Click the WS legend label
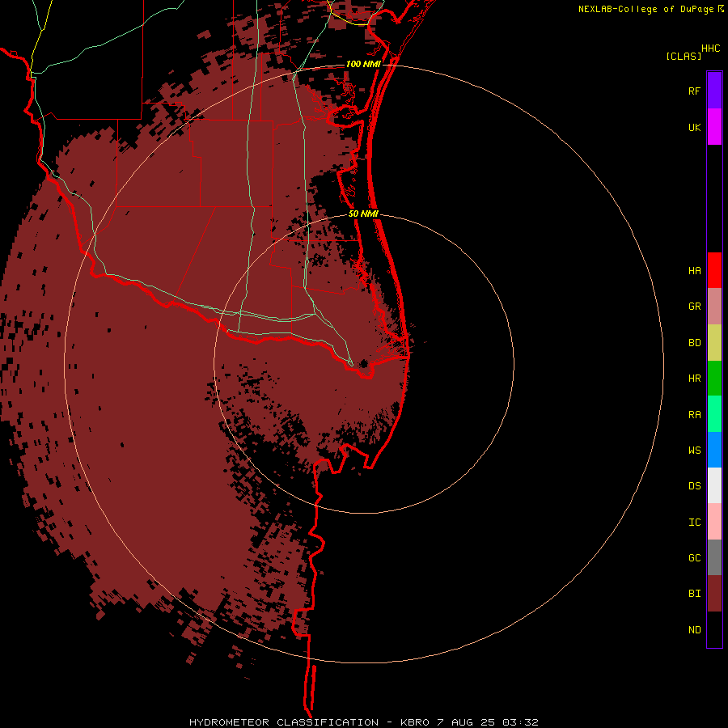Viewport: 728px width, 728px height. [694, 450]
